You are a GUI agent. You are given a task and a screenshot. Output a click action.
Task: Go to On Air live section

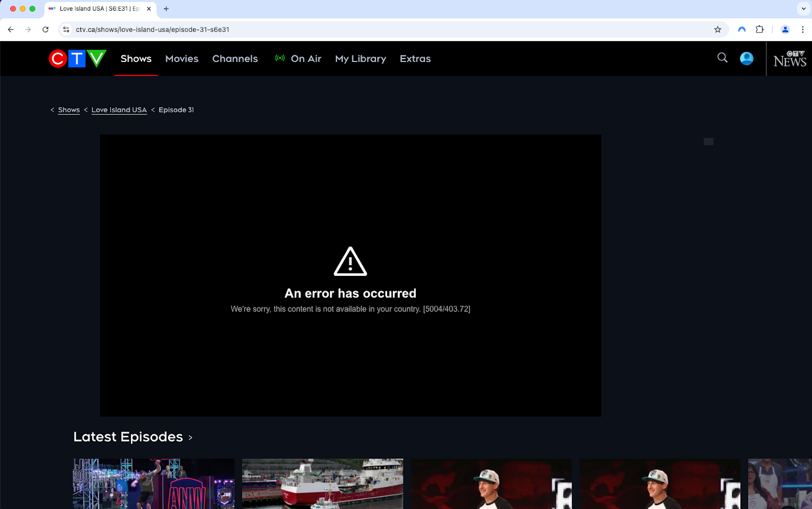click(x=298, y=58)
